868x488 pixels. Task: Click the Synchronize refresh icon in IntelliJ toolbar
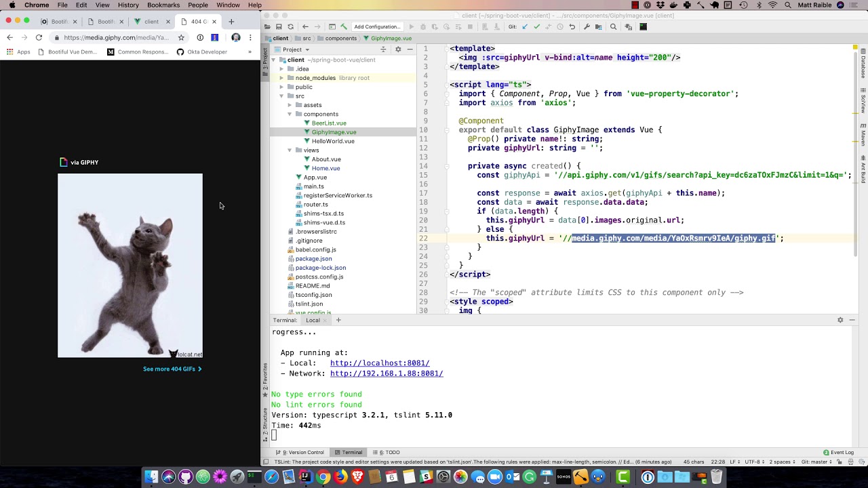pyautogui.click(x=290, y=27)
